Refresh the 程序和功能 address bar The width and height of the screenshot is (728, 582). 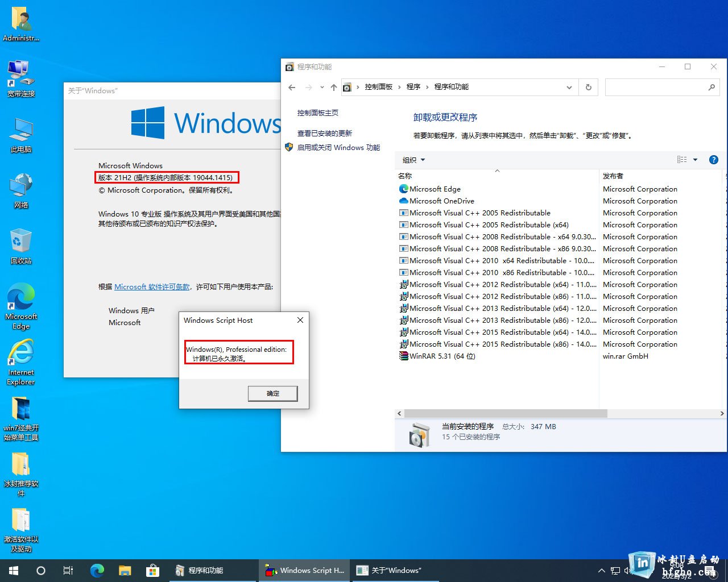pyautogui.click(x=589, y=88)
